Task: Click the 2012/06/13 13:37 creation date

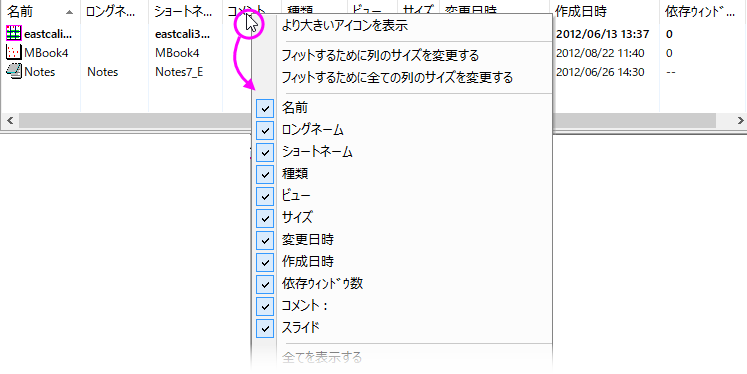Action: coord(603,34)
